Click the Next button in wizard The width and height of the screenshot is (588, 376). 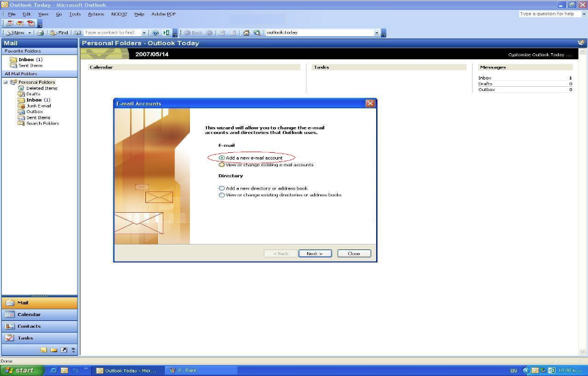coord(315,254)
